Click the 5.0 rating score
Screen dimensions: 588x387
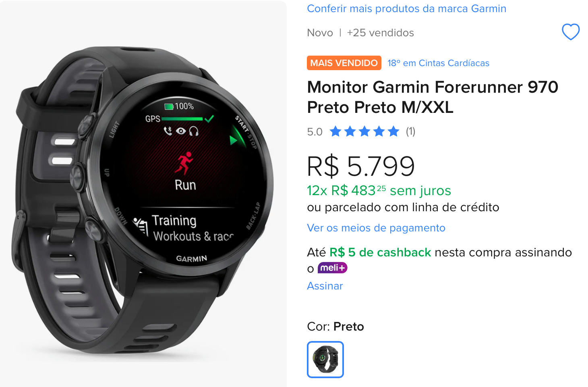point(315,132)
